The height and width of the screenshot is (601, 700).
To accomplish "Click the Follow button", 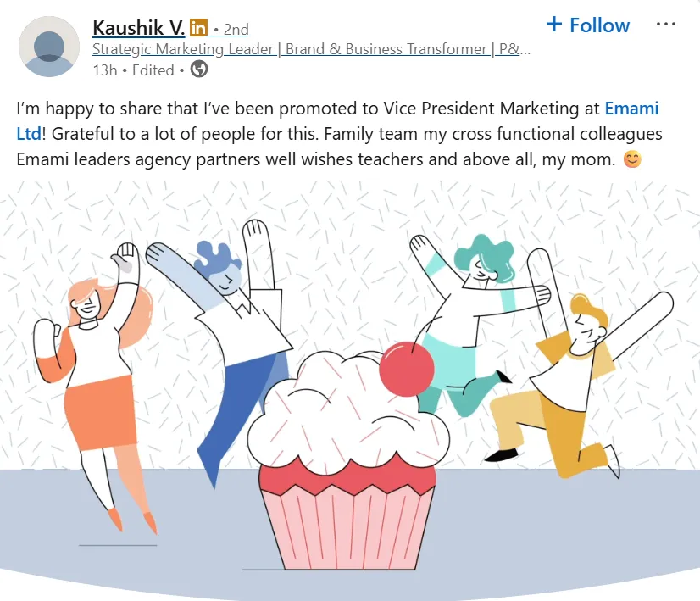I will [x=588, y=25].
